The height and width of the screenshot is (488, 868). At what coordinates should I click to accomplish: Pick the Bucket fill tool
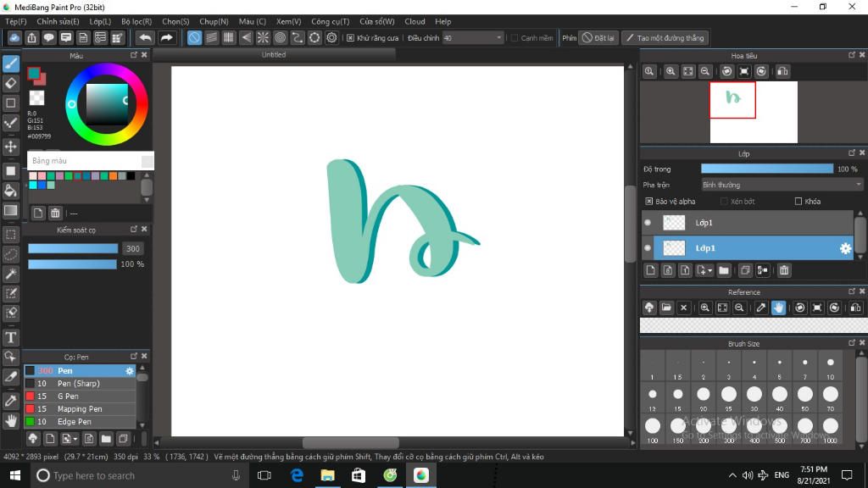pos(10,191)
